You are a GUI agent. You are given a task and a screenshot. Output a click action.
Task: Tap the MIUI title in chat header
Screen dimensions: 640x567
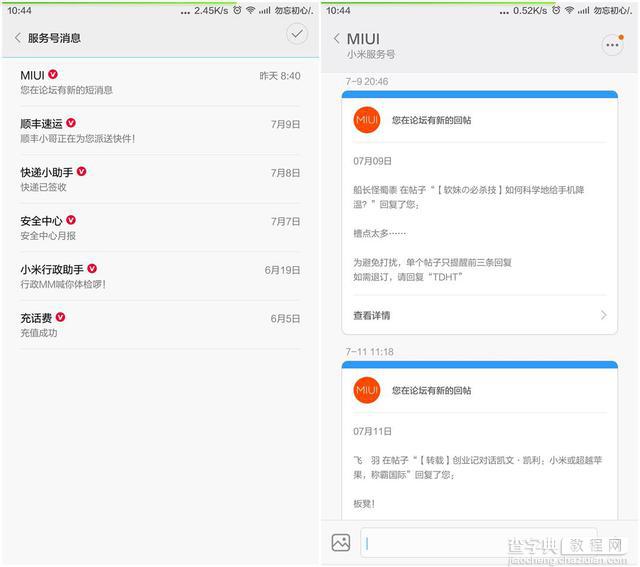click(363, 39)
